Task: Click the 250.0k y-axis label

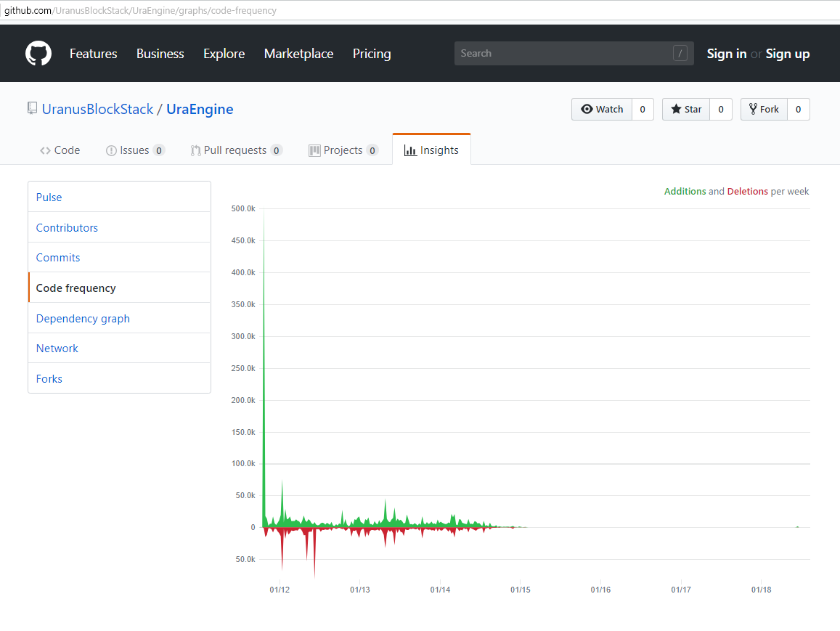Action: [x=243, y=368]
